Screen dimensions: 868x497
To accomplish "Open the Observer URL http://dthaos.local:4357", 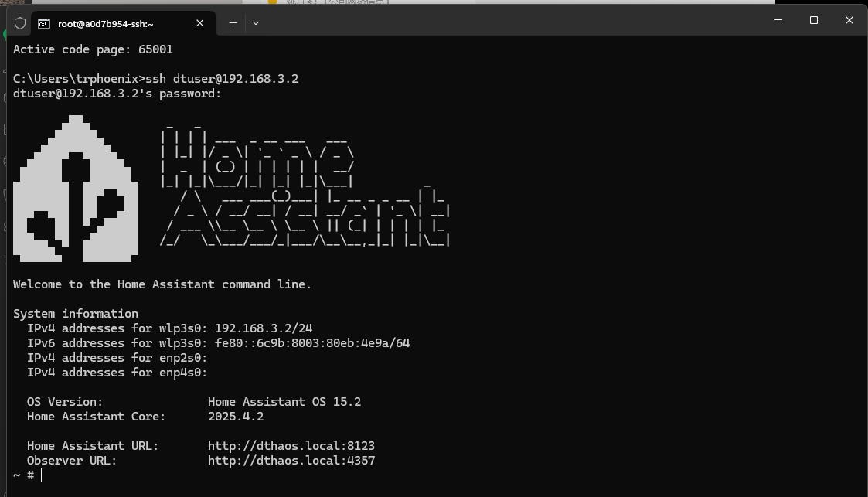I will [291, 461].
